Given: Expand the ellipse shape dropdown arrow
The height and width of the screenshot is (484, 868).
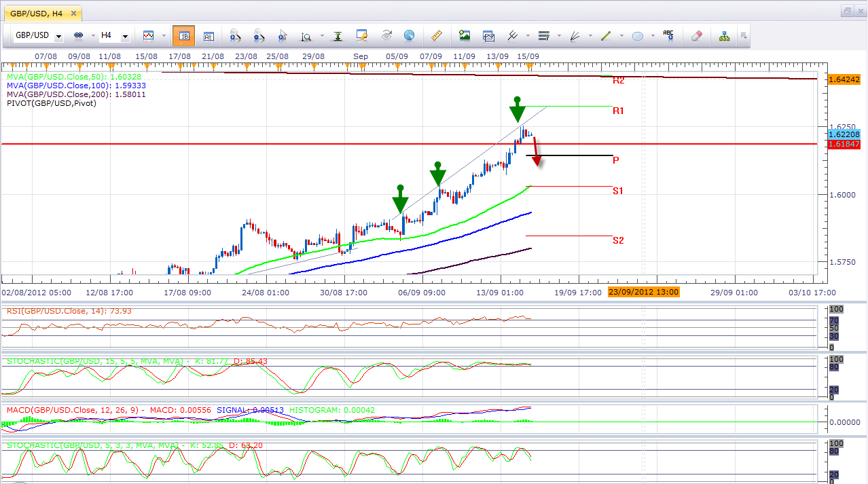Looking at the screenshot, I should [653, 35].
